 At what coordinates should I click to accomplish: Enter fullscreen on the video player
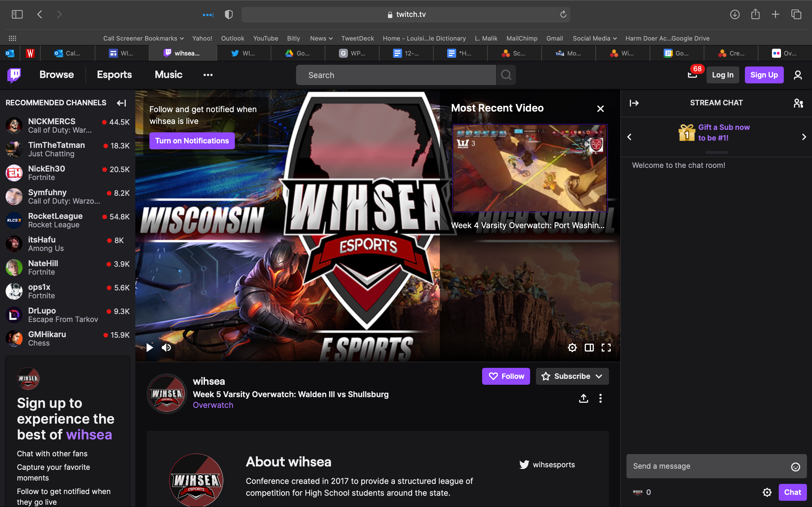[x=607, y=347]
